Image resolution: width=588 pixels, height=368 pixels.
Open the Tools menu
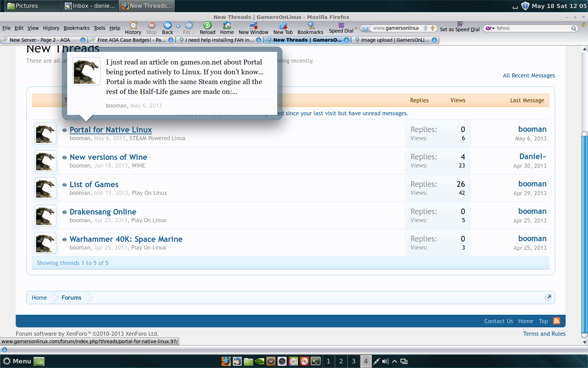click(x=99, y=28)
